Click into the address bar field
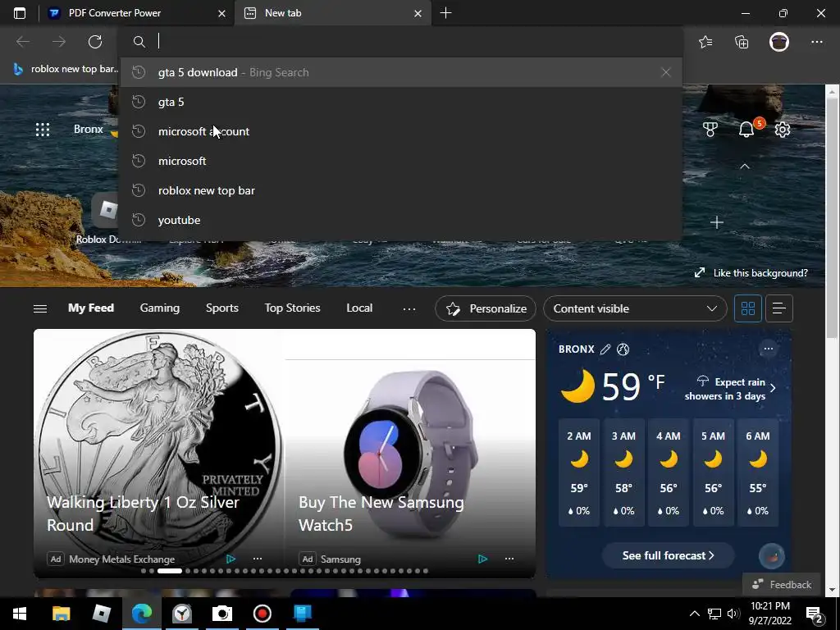Image resolution: width=840 pixels, height=630 pixels. (401, 41)
